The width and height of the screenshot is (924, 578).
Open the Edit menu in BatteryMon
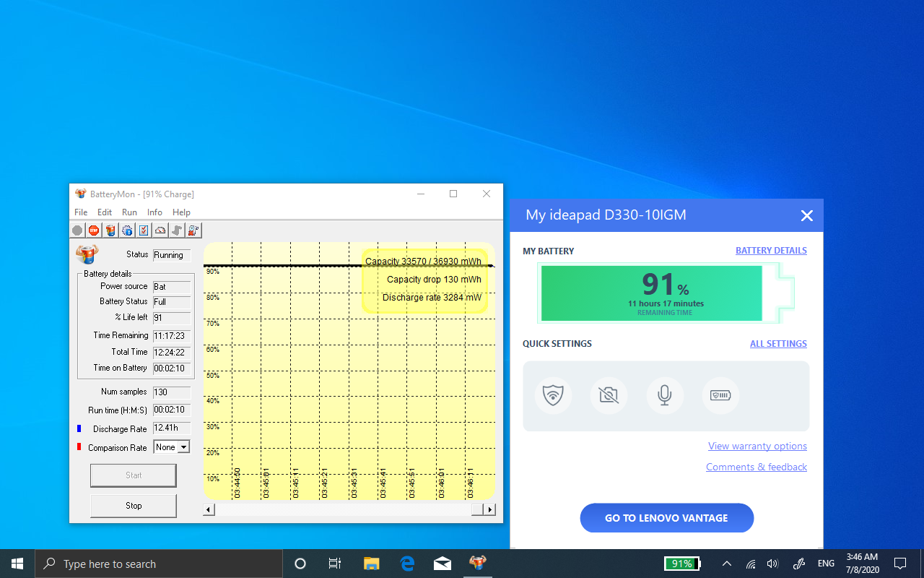(x=105, y=212)
